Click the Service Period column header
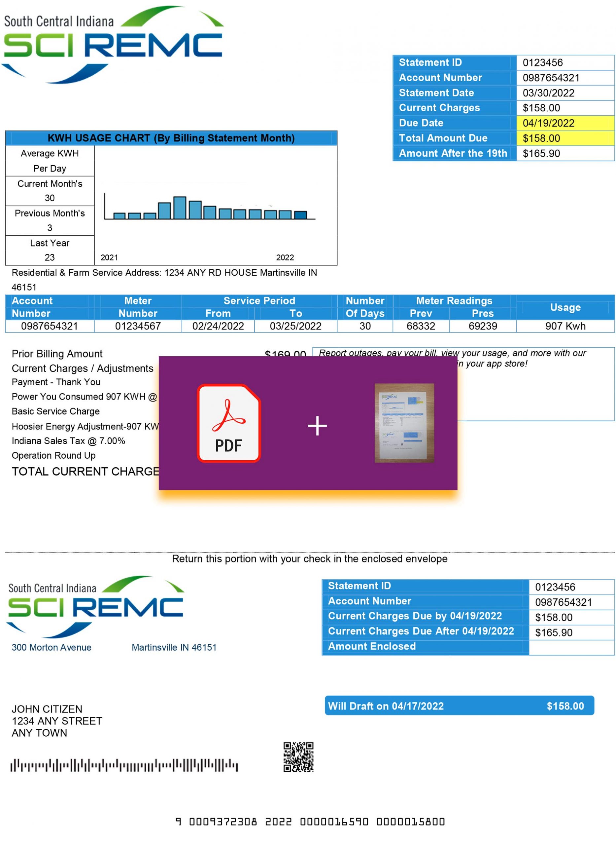 [259, 300]
